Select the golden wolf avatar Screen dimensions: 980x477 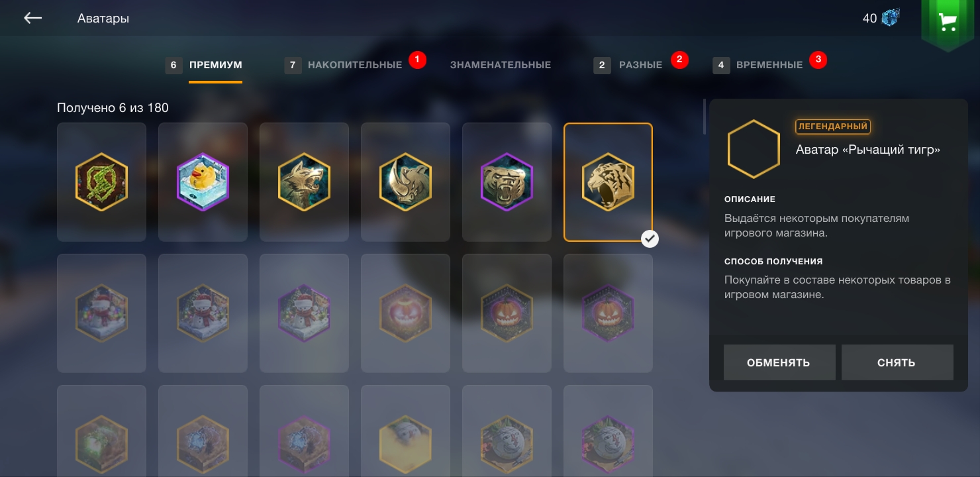coord(304,182)
